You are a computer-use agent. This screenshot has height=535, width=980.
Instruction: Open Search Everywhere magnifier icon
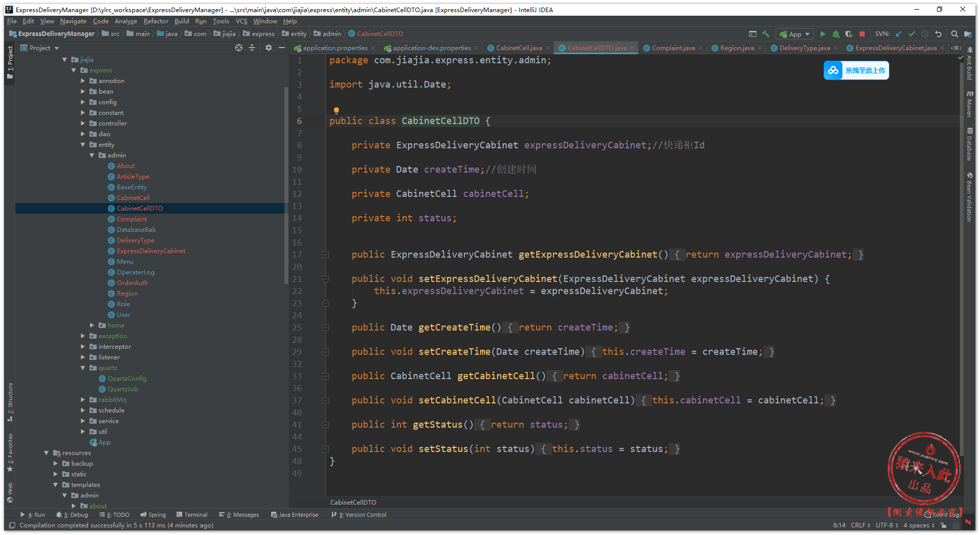tap(954, 34)
